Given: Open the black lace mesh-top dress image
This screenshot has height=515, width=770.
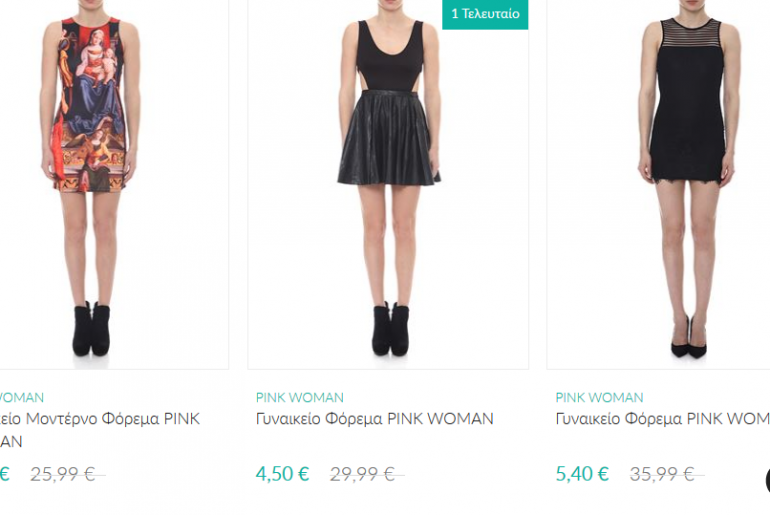Looking at the screenshot, I should point(658,184).
